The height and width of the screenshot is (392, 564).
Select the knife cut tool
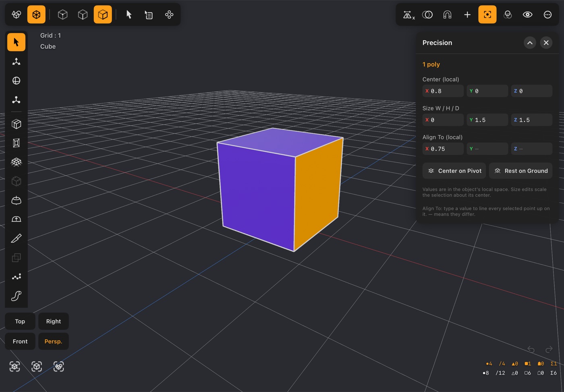pyautogui.click(x=16, y=239)
